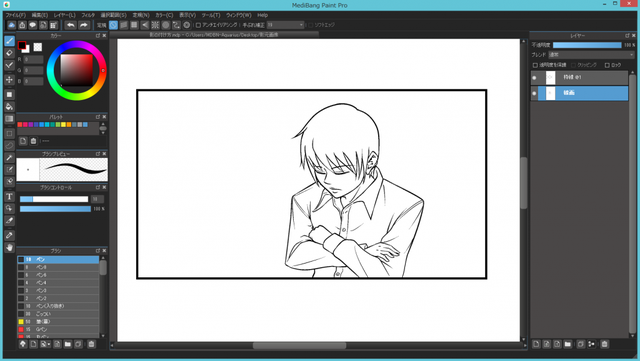Select the ペン(入り抜き) brush entry
This screenshot has height=361, width=640.
pyautogui.click(x=58, y=306)
